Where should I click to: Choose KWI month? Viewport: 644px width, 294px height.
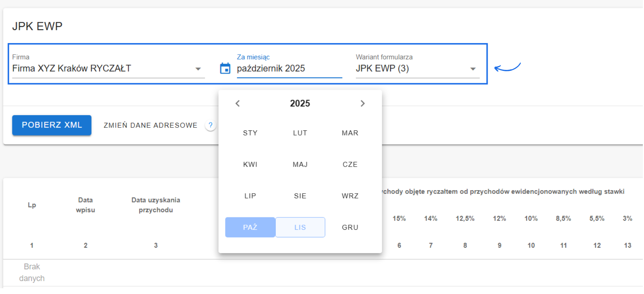point(250,165)
